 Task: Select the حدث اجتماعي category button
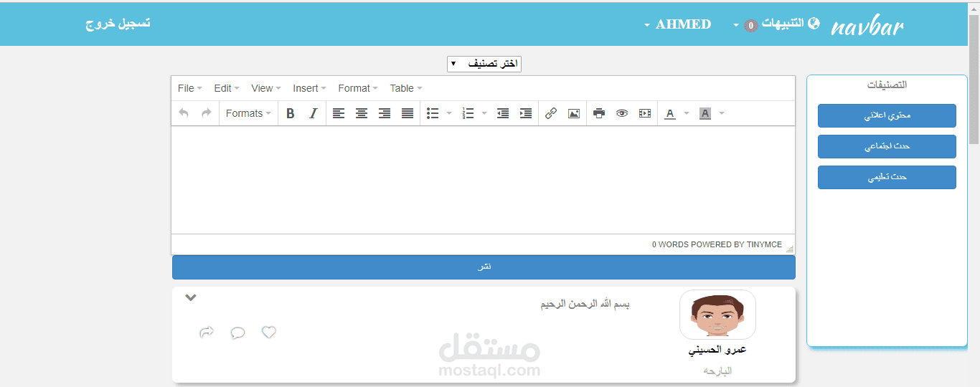(887, 146)
